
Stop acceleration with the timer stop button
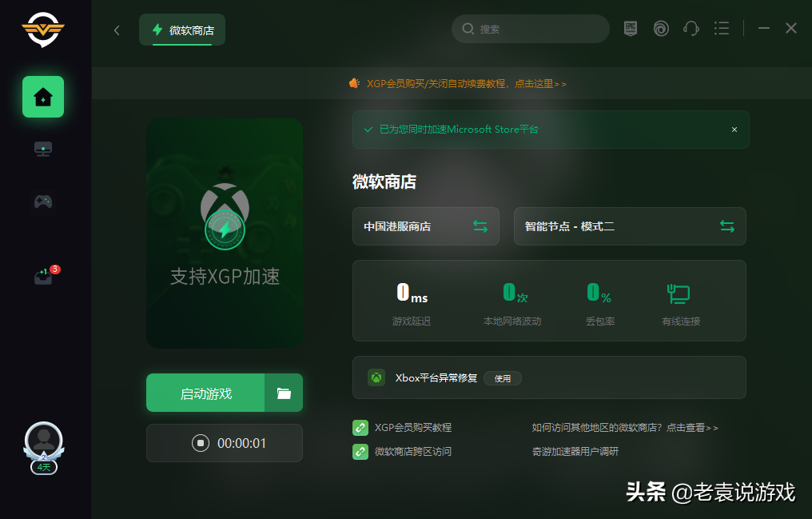(201, 443)
